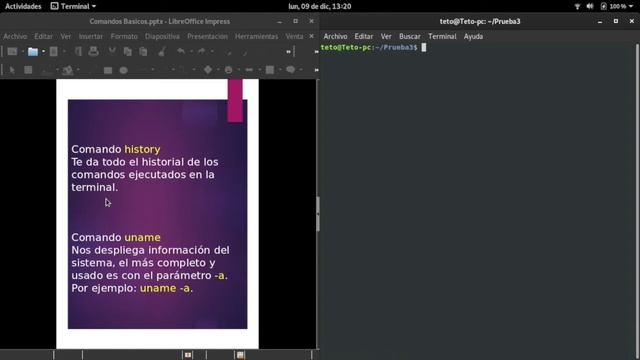The width and height of the screenshot is (640, 360).
Task: Click the Undo arrow icon
Action: [181, 51]
